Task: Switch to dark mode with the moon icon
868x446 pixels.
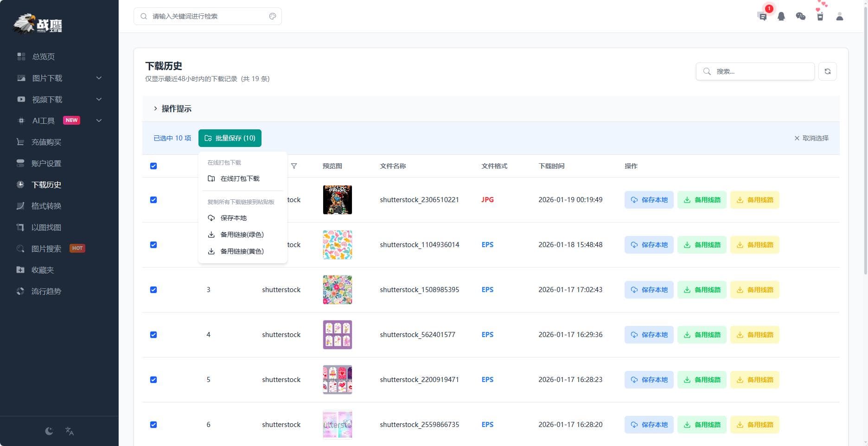Action: click(48, 431)
